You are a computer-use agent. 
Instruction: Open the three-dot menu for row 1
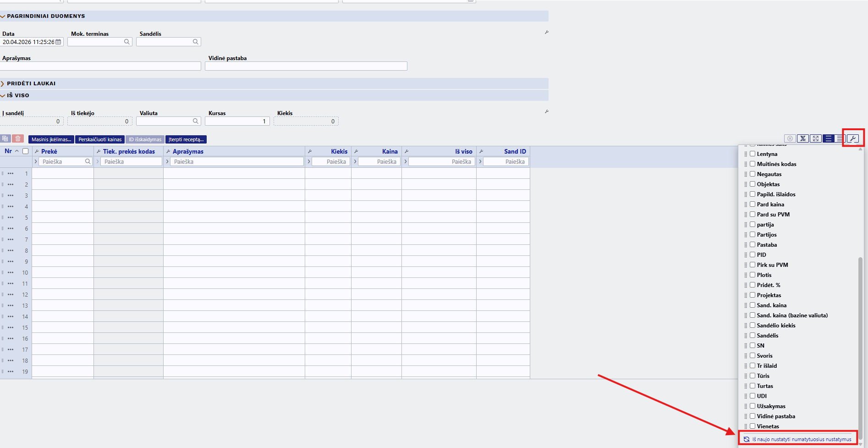(11, 174)
